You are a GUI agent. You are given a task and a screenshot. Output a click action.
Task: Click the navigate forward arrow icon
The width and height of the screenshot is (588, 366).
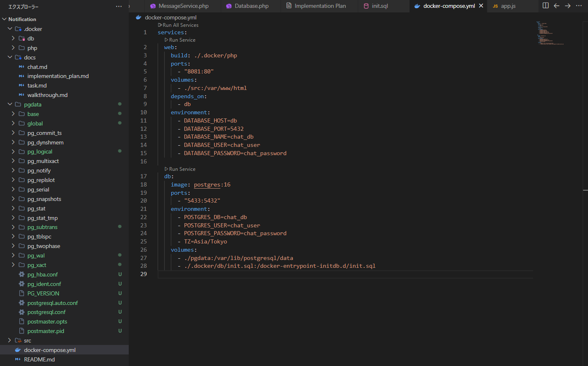click(x=568, y=6)
